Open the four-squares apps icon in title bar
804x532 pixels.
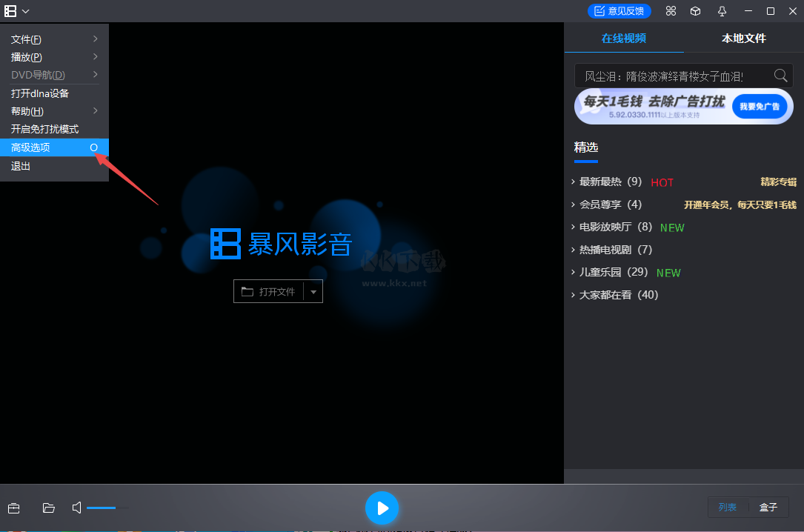(671, 11)
